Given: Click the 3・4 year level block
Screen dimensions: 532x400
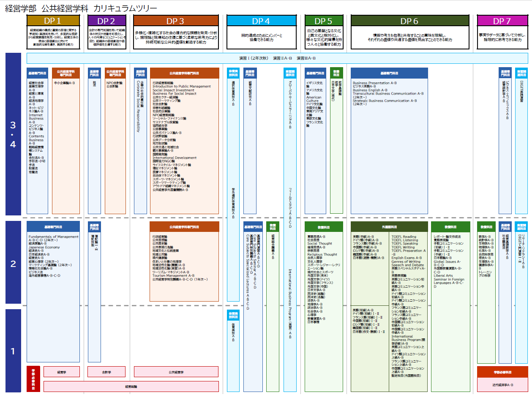Looking at the screenshot, I should point(13,134).
